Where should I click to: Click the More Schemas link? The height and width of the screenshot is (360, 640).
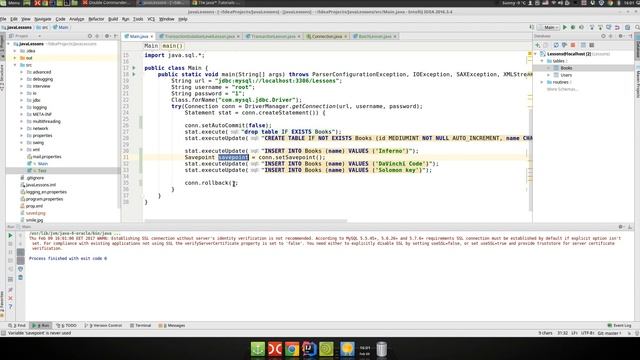click(x=562, y=89)
